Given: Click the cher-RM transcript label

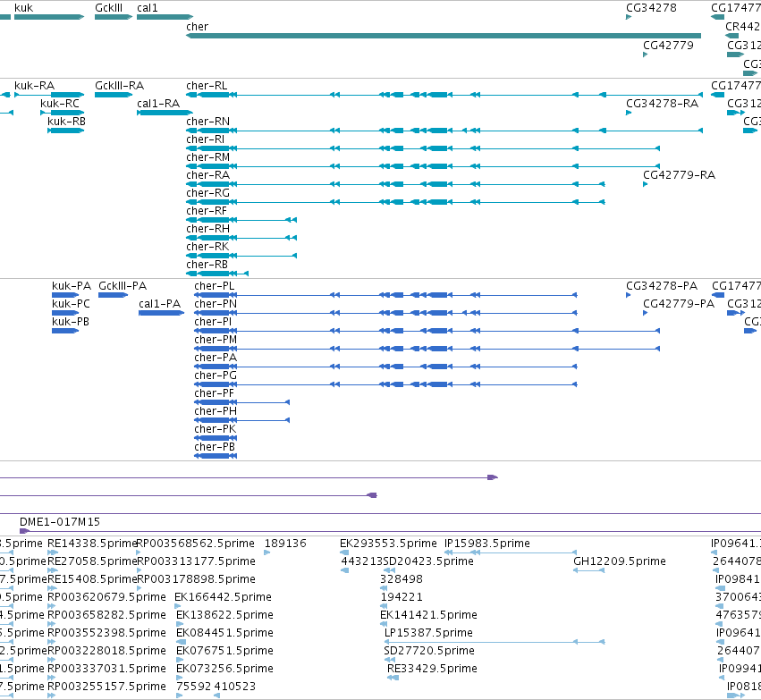Looking at the screenshot, I should (207, 157).
